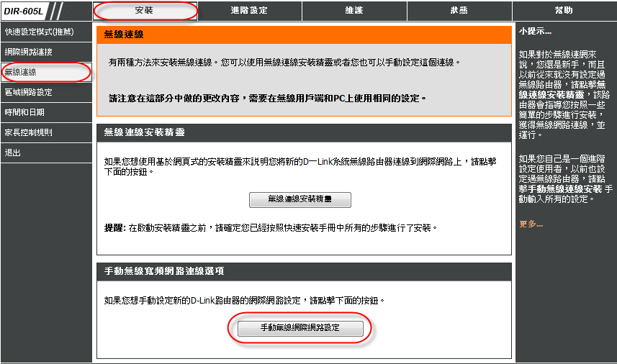Open 時間和日期 settings
Image resolution: width=617 pixels, height=364 pixels.
(x=46, y=112)
